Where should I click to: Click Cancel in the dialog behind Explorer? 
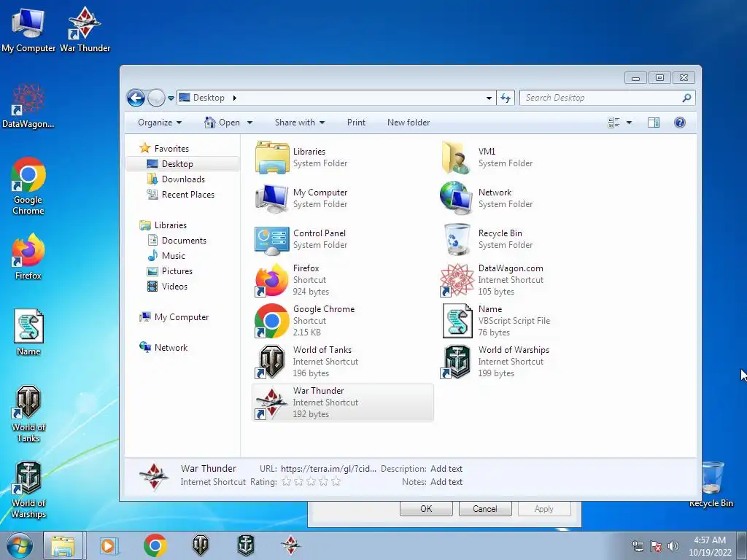tap(485, 508)
